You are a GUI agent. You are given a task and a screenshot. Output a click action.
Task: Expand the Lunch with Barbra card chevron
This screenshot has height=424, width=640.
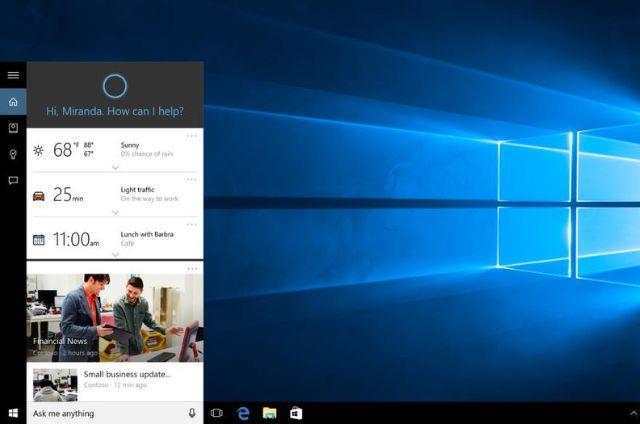116,255
